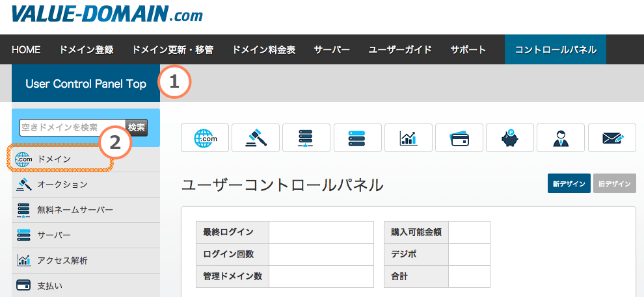644x297 pixels.
Task: Open ドメイン登録 navigation menu
Action: pyautogui.click(x=87, y=49)
